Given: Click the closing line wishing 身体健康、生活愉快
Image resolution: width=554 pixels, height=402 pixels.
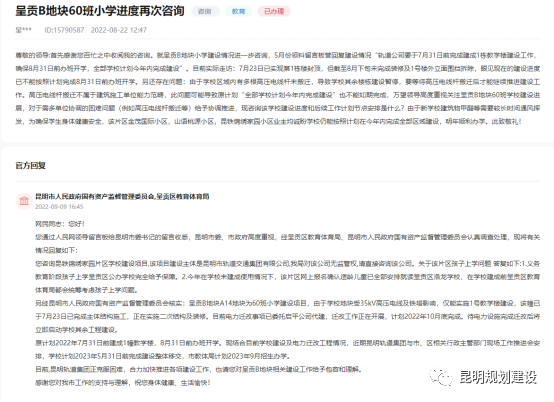Looking at the screenshot, I should (123, 383).
